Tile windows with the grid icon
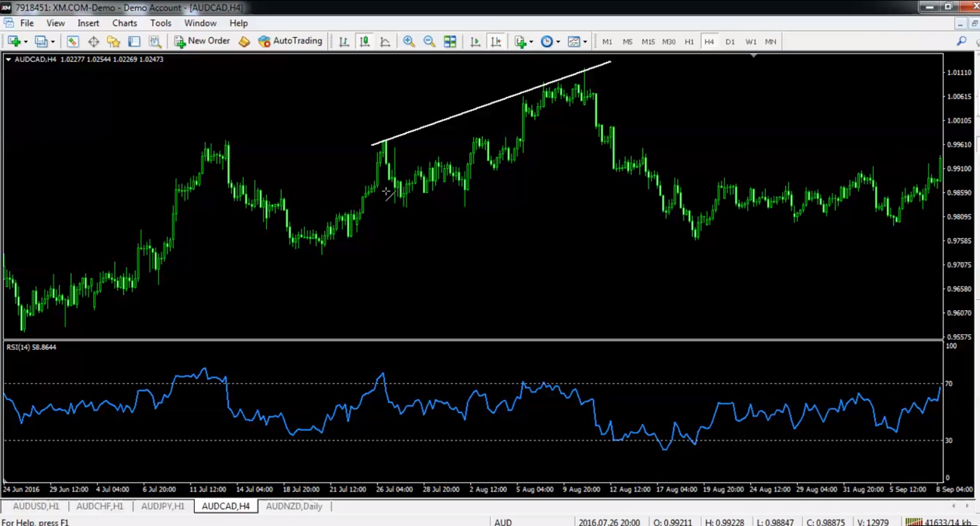The image size is (980, 526). [x=450, y=42]
